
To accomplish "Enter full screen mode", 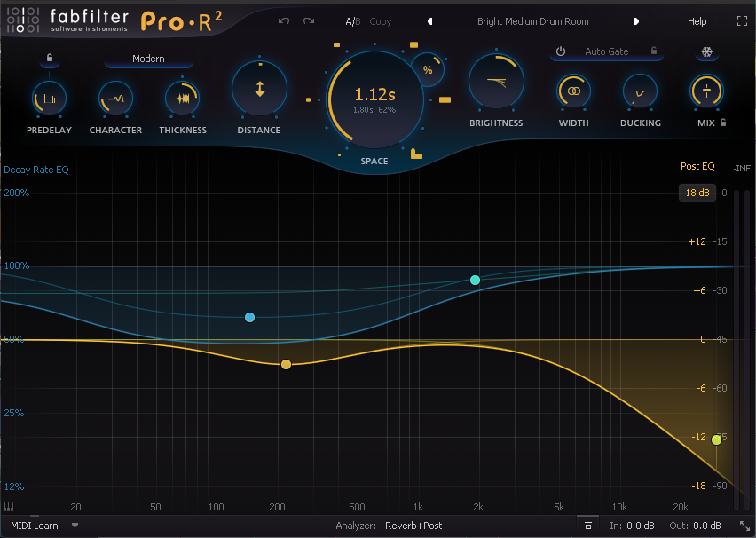I will 742,21.
